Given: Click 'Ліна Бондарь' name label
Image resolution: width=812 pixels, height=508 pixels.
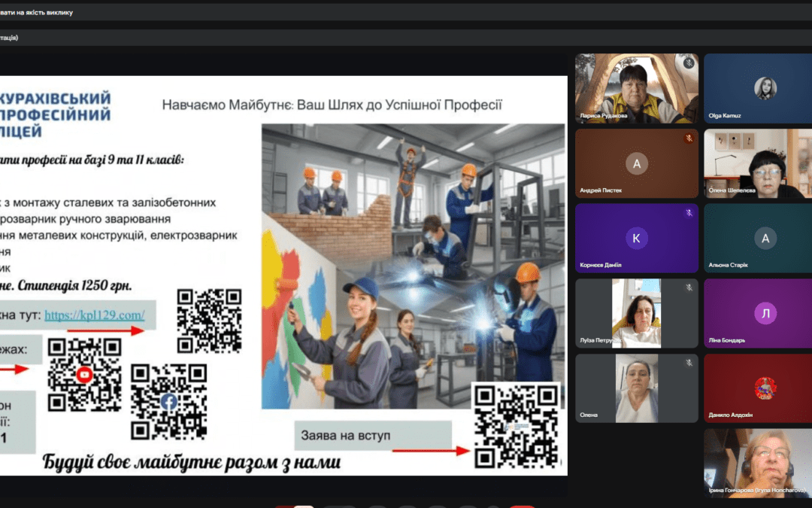Looking at the screenshot, I should (x=726, y=341).
